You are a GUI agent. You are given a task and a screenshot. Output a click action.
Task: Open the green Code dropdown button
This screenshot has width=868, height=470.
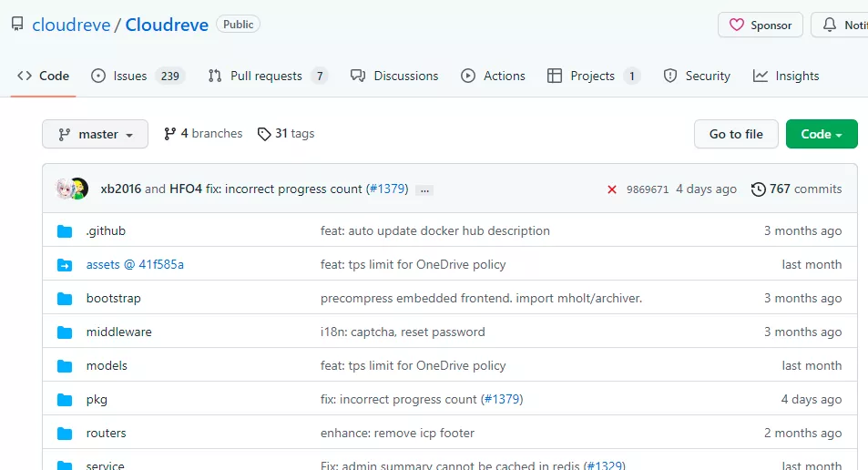(x=821, y=134)
